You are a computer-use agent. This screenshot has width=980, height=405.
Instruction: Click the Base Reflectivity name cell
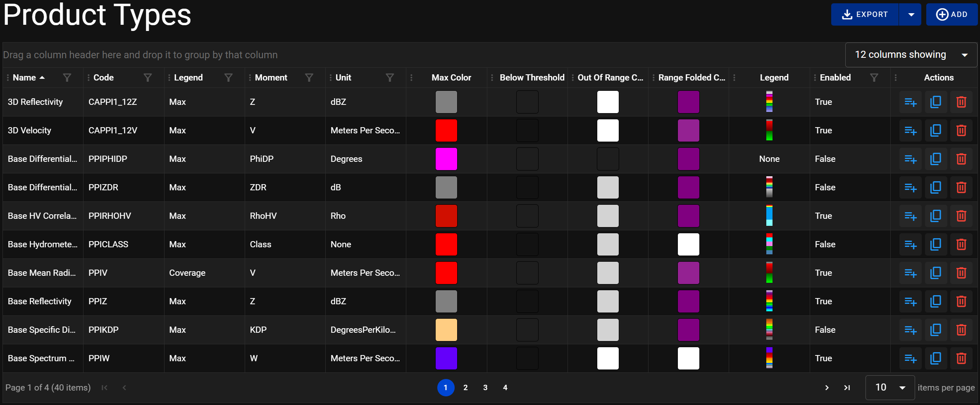43,301
